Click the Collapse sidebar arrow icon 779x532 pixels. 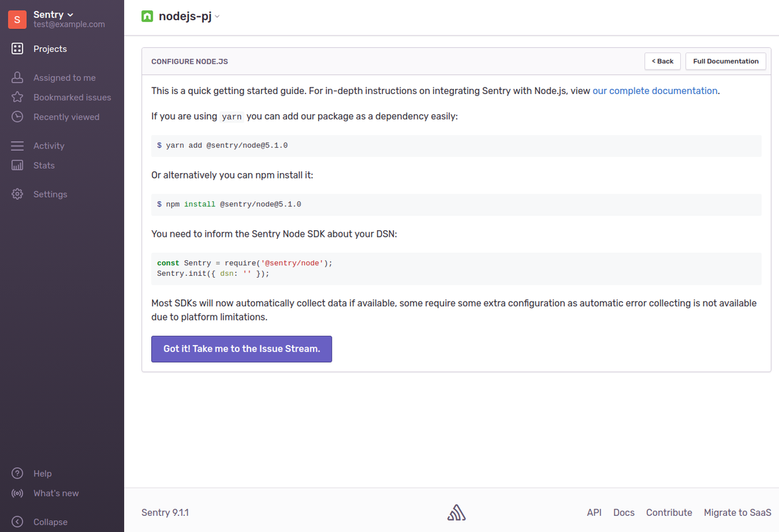coord(18,522)
